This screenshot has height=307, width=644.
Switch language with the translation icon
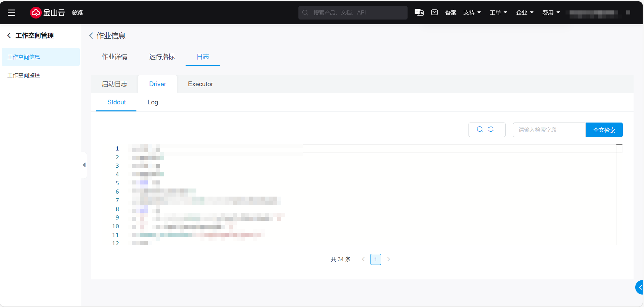419,12
